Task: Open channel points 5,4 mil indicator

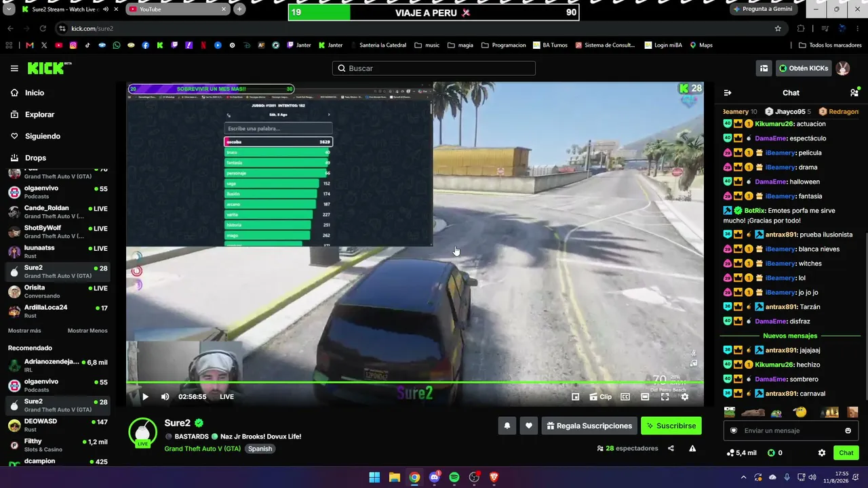Action: click(741, 453)
